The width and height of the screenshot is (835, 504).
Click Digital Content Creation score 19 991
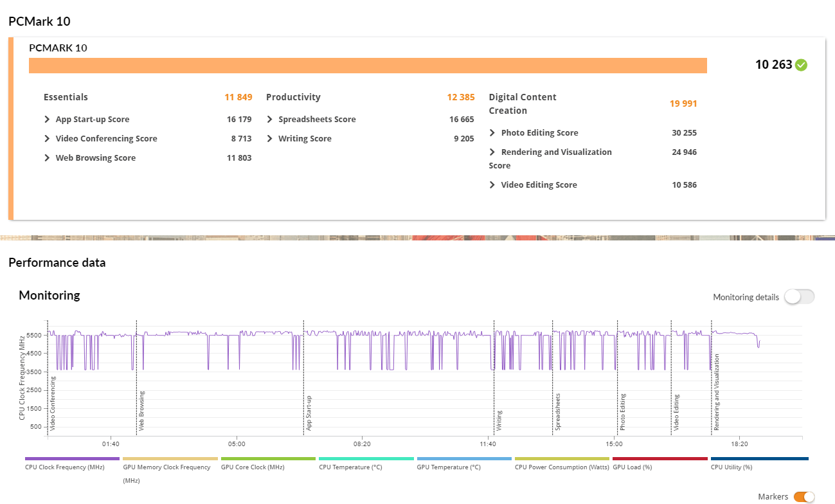click(x=683, y=104)
